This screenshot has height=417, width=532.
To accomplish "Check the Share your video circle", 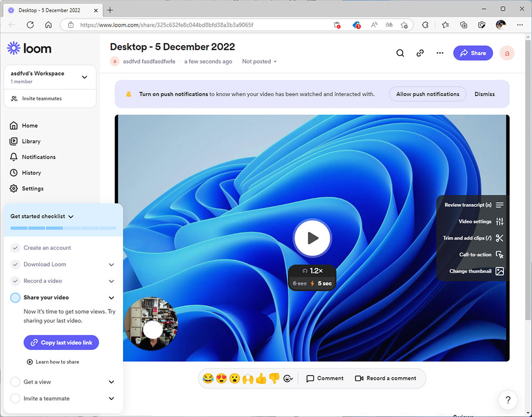I will [15, 297].
